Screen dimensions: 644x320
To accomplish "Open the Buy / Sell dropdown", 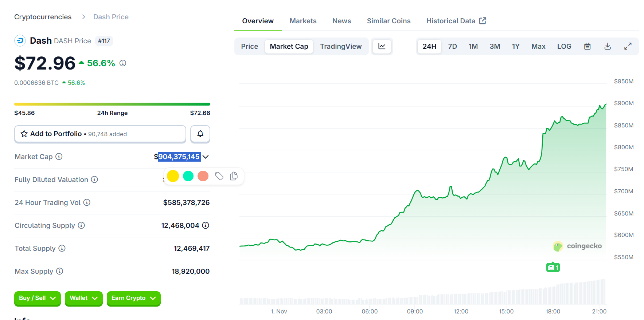I will [x=37, y=298].
